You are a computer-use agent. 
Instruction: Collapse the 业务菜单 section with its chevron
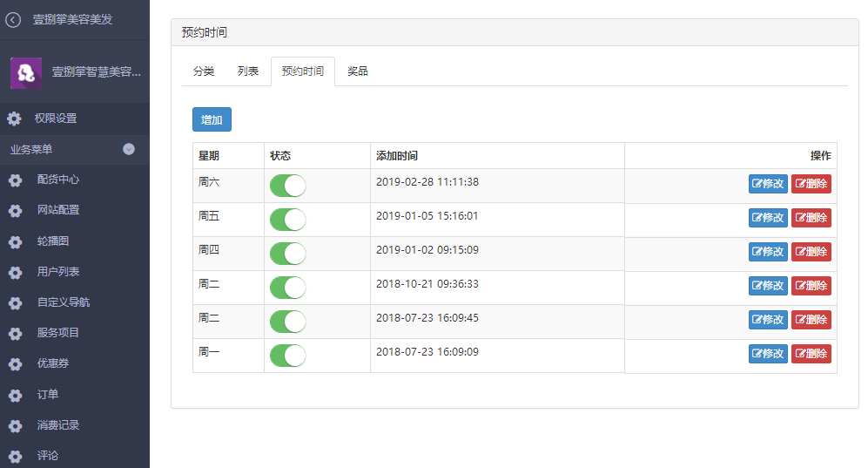point(129,149)
